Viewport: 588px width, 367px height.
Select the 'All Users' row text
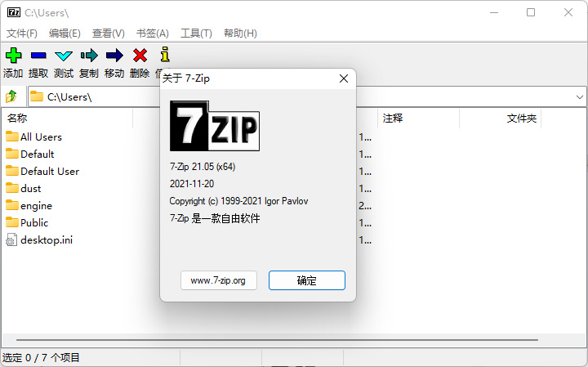point(42,137)
